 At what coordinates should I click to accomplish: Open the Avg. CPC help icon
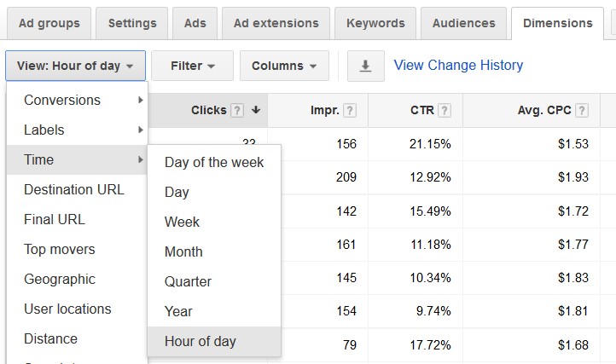click(581, 110)
